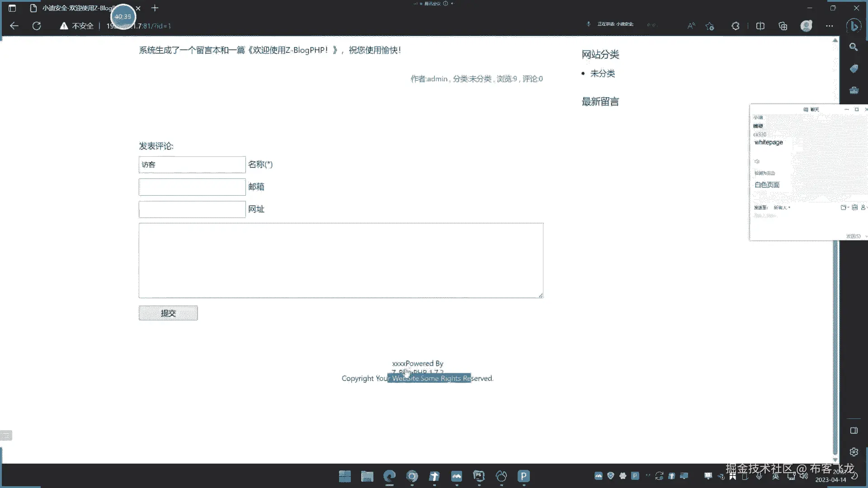Add page to favorites star icon
The width and height of the screenshot is (868, 488).
[x=710, y=26]
